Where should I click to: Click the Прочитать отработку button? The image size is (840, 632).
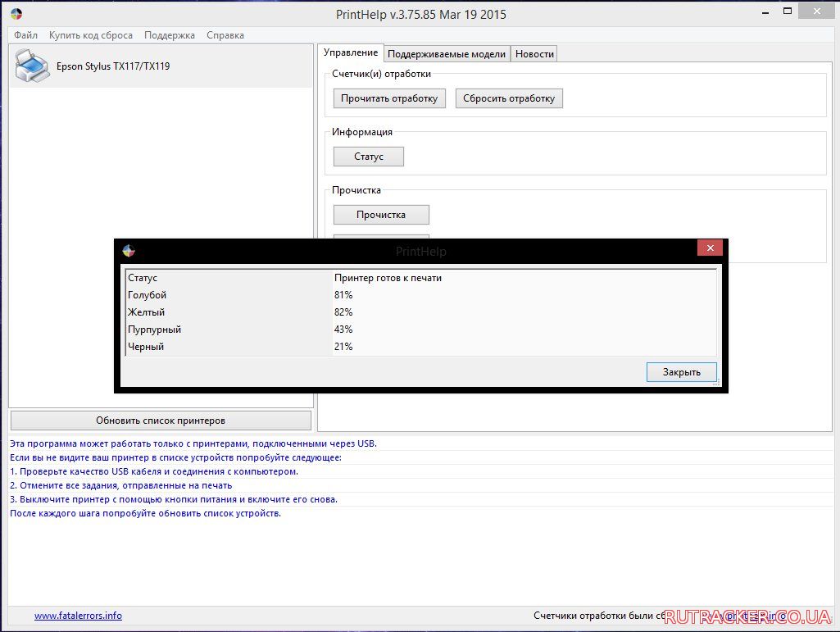tap(389, 98)
